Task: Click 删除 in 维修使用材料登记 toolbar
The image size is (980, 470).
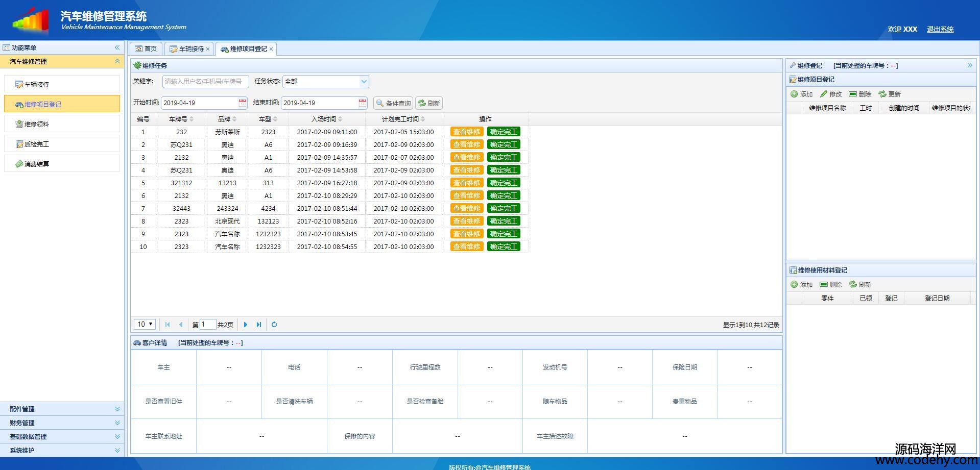Action: (831, 285)
